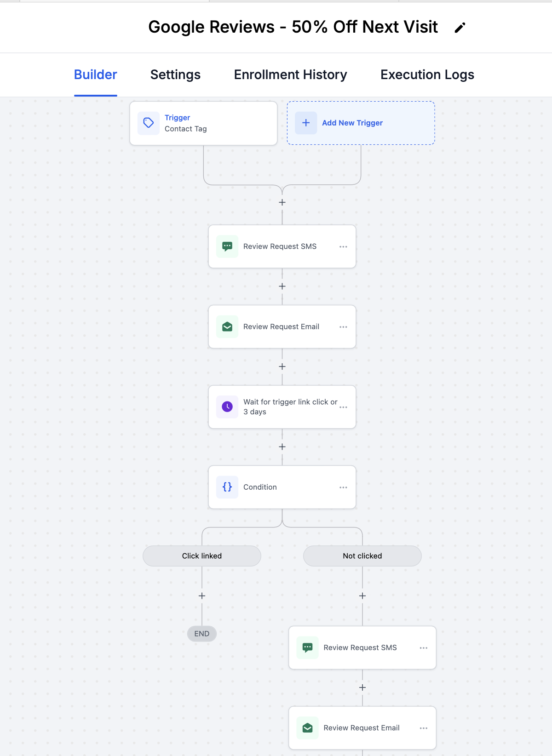This screenshot has width=552, height=756.
Task: Select the Not clicked branch label
Action: 362,556
